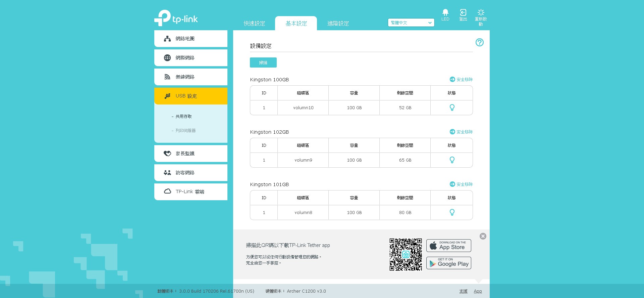The image size is (644, 298).
Task: Open 共用存取 submenu entry
Action: click(183, 117)
